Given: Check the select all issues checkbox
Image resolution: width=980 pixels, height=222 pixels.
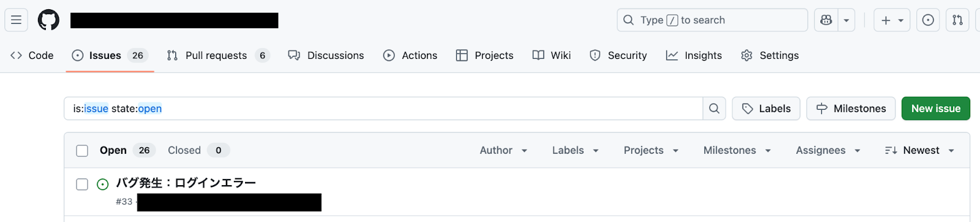Looking at the screenshot, I should pos(82,151).
